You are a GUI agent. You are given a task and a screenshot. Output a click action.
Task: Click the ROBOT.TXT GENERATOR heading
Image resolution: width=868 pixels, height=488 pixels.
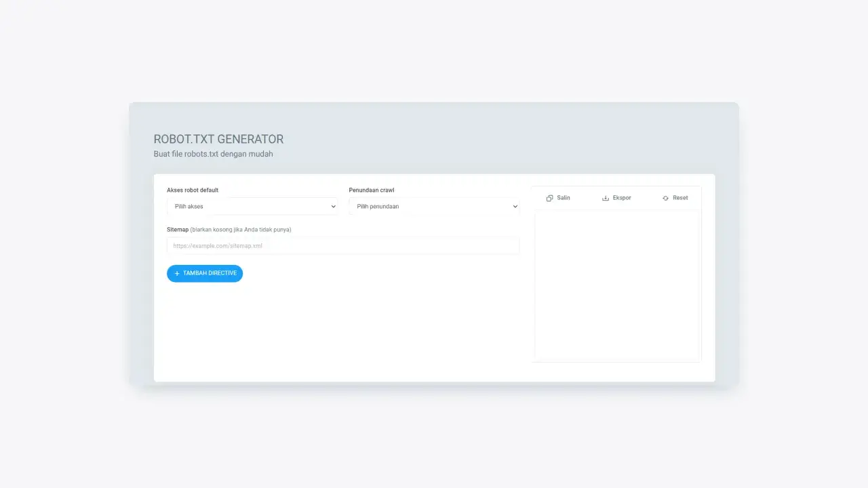pyautogui.click(x=218, y=139)
